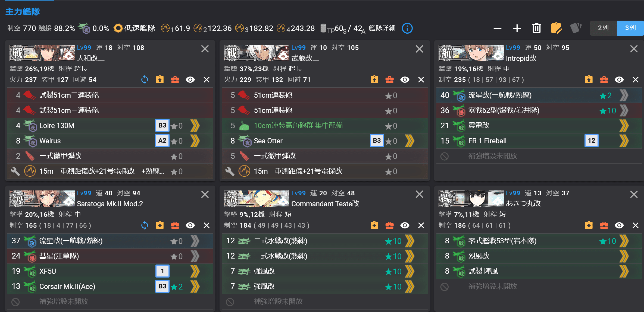This screenshot has height=312, width=644.
Task: Toggle the eye icon on Commandant Teste改
Action: pos(405,225)
